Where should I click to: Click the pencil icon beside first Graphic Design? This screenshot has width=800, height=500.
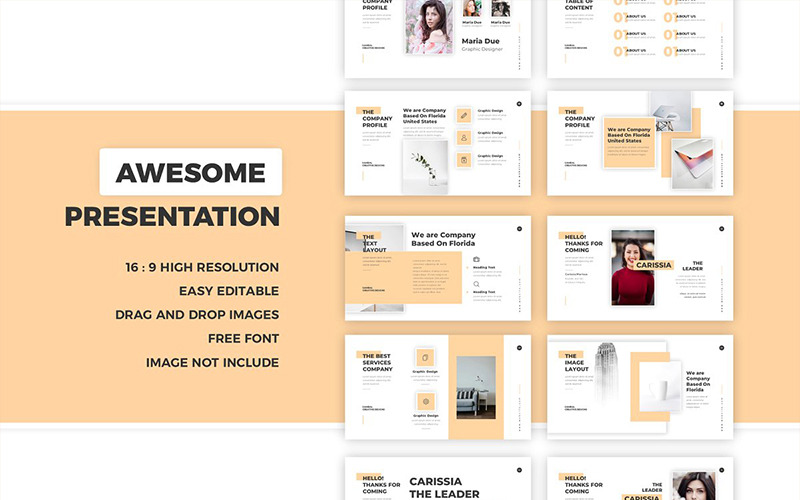[x=464, y=115]
